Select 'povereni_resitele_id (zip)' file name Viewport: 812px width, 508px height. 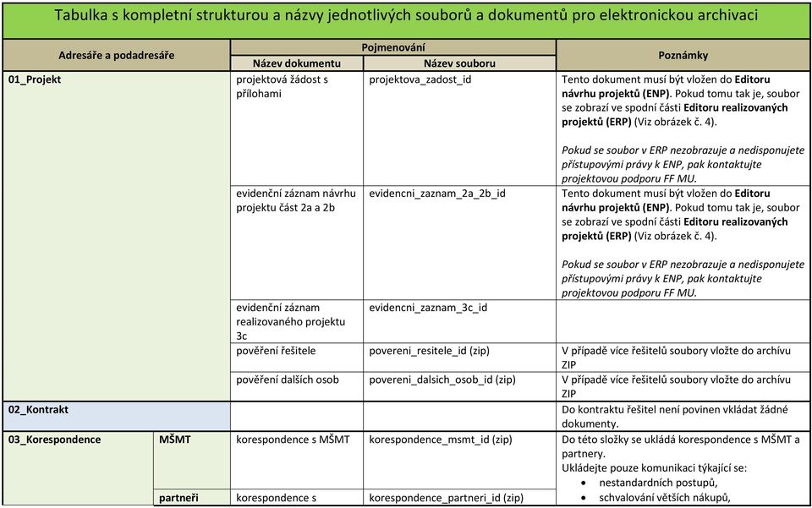click(x=429, y=351)
